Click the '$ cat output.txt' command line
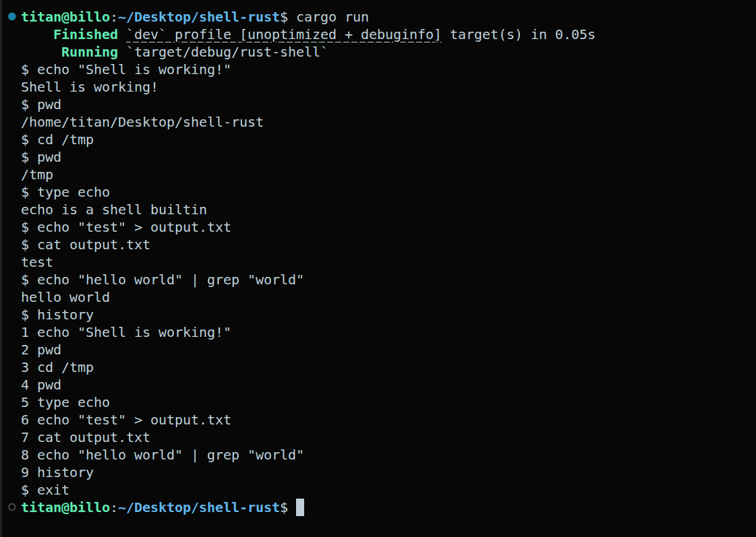756x537 pixels. tap(86, 245)
